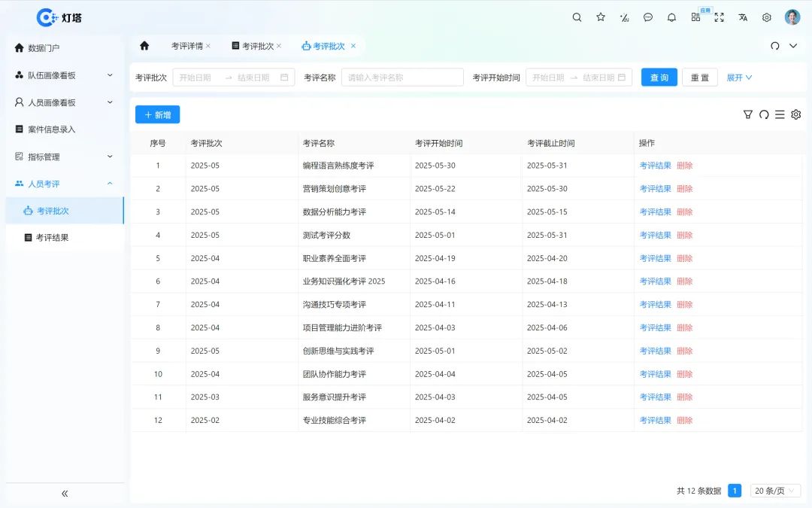Switch to the 考评详情 tab
This screenshot has height=508, width=812.
coord(186,45)
